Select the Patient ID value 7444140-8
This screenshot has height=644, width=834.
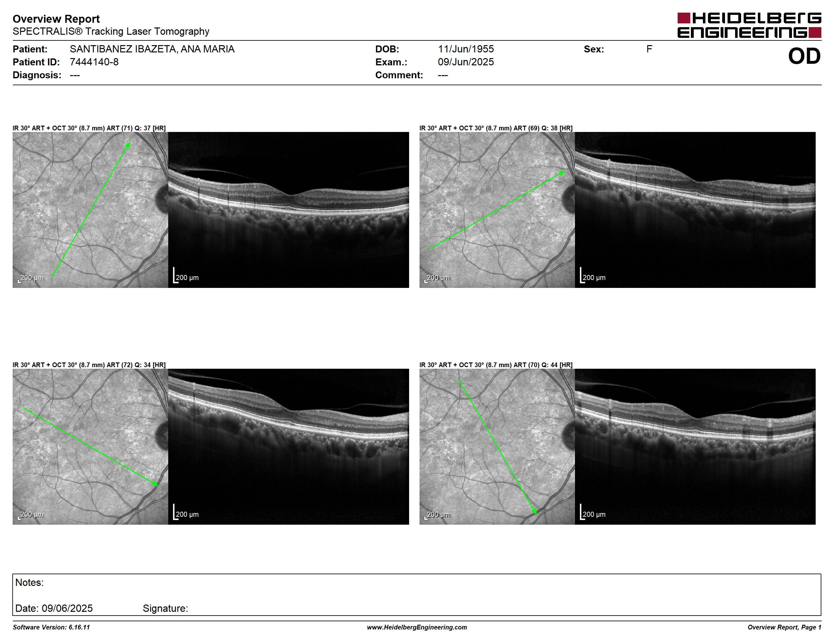pyautogui.click(x=94, y=62)
